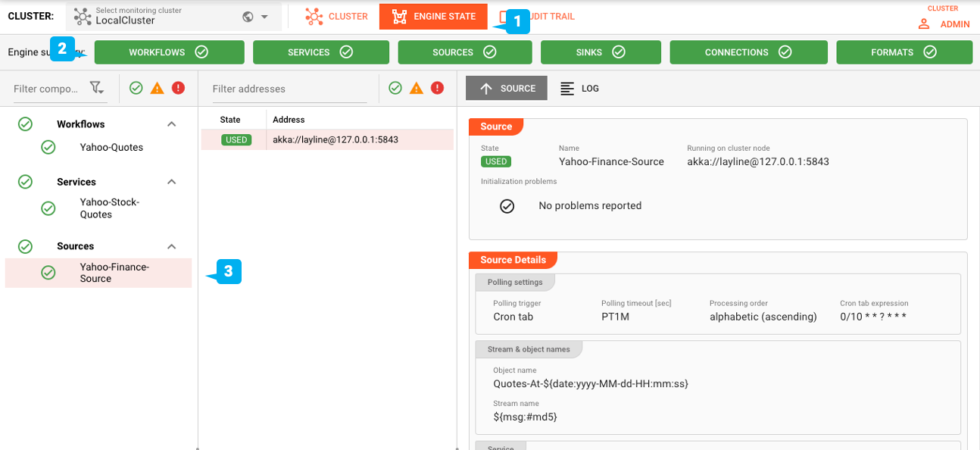Click the filter funnel icon in components panel
Image resolution: width=980 pixels, height=450 pixels.
[97, 89]
